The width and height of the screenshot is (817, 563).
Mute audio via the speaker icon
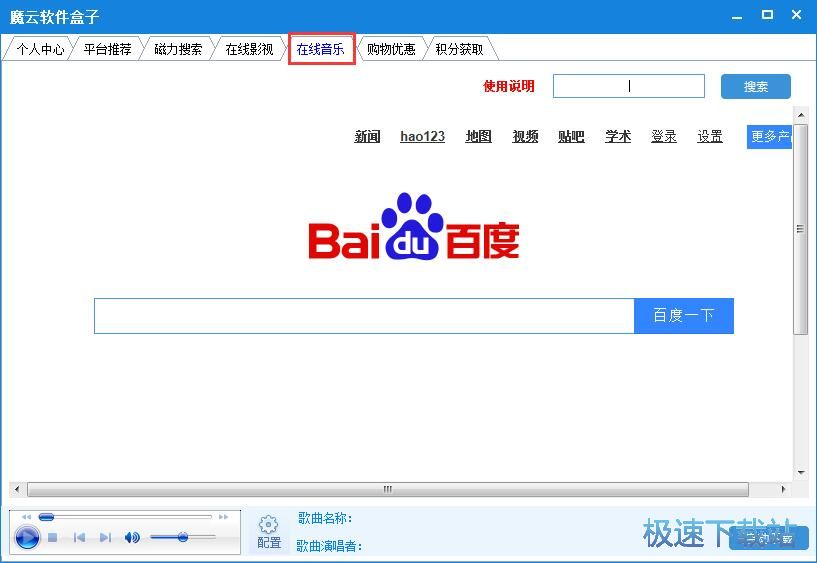132,537
